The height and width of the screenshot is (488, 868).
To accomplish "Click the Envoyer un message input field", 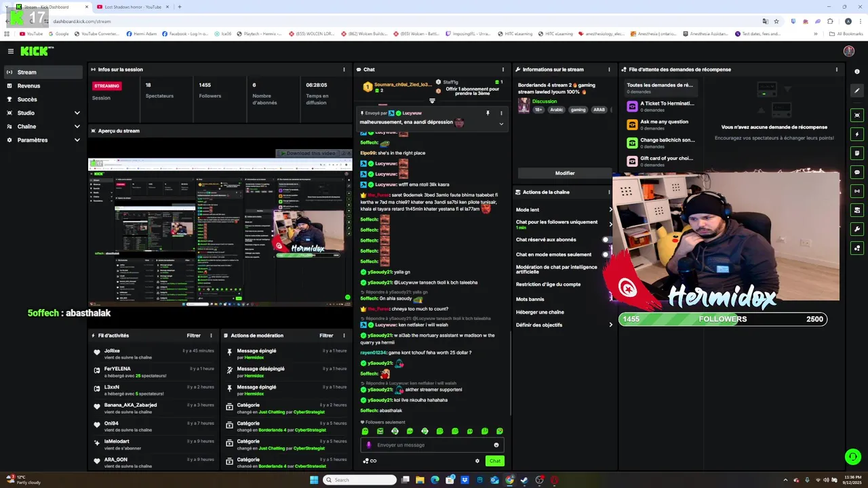I will pyautogui.click(x=433, y=445).
